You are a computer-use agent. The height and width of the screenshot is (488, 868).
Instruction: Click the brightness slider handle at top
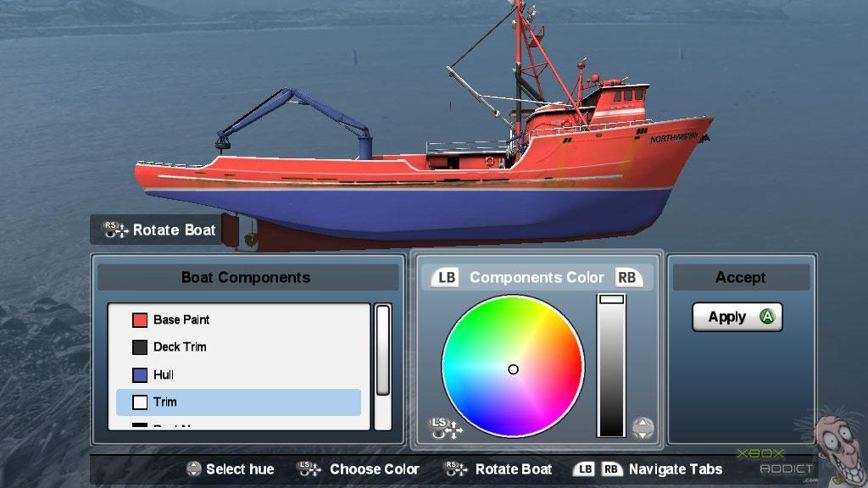click(612, 299)
